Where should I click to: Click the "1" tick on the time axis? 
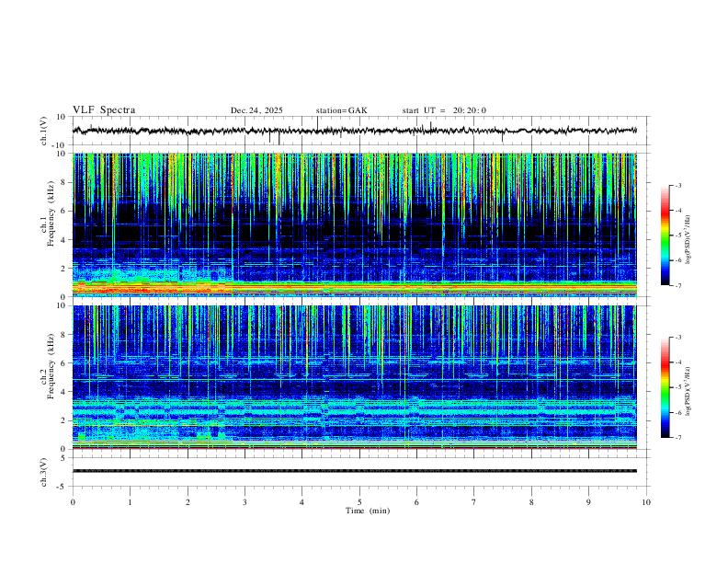pos(130,502)
